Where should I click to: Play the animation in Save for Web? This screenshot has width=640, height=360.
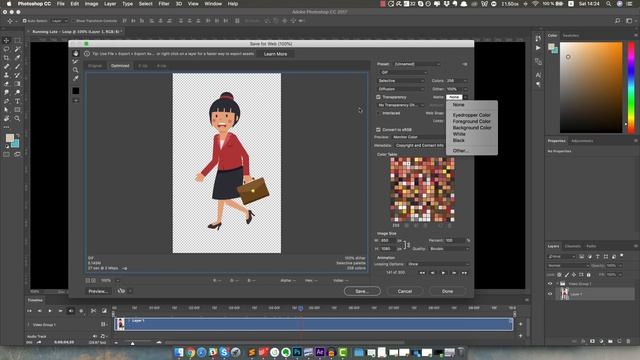[443, 273]
